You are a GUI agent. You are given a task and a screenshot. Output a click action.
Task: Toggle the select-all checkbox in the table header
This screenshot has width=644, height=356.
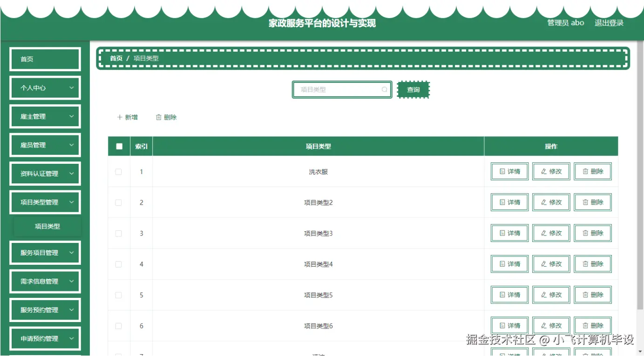pyautogui.click(x=119, y=146)
